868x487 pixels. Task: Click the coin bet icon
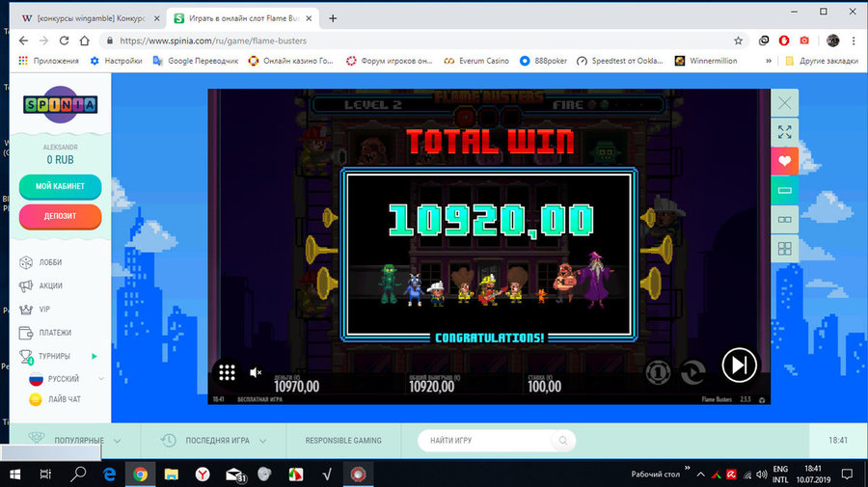[658, 370]
